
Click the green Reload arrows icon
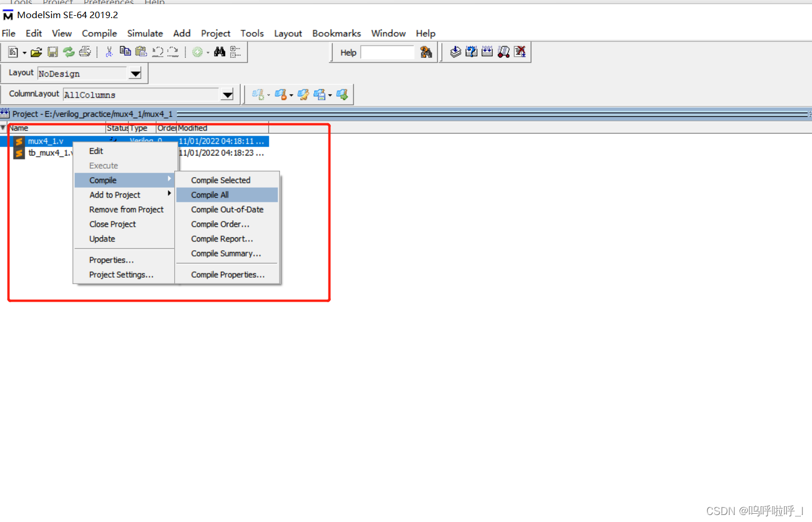pos(69,52)
